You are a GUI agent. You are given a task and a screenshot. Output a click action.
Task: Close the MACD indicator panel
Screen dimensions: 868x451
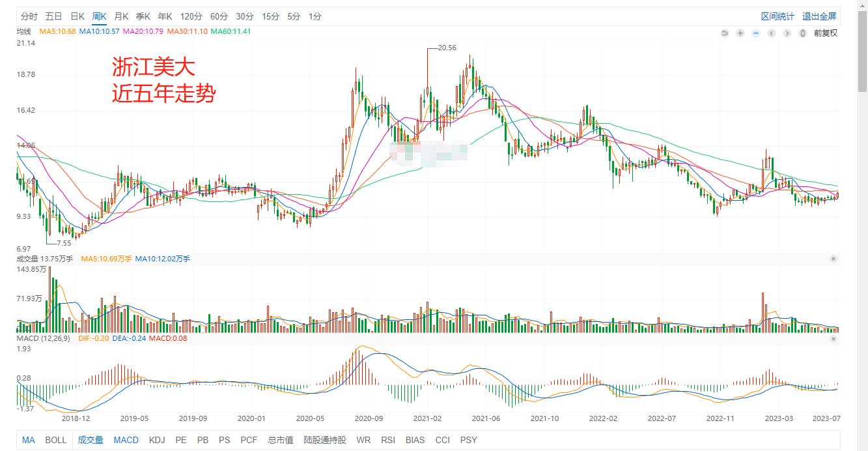(x=833, y=340)
